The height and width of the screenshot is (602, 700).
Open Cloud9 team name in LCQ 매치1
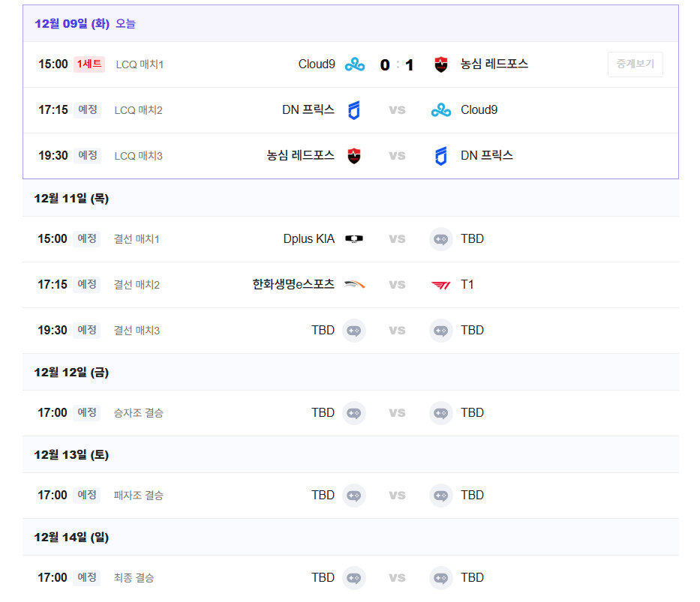click(317, 64)
